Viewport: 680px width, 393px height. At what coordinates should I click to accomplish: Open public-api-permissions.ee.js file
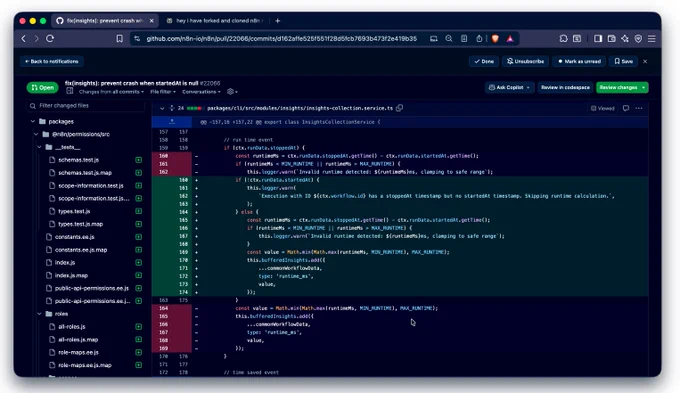pyautogui.click(x=92, y=288)
